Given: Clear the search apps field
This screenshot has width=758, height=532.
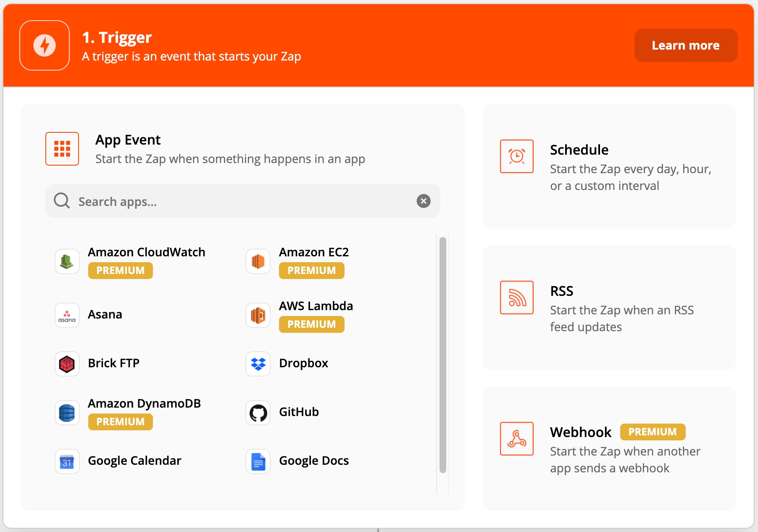Looking at the screenshot, I should click(424, 201).
